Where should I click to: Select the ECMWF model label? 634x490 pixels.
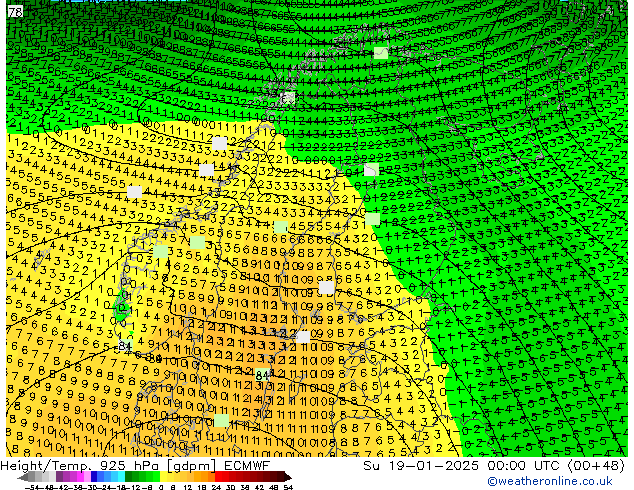tap(247, 466)
